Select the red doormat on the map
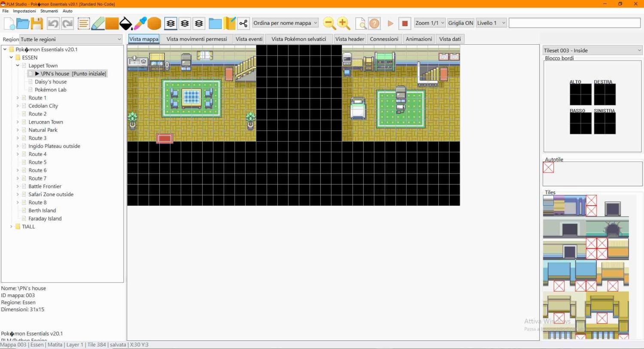 pos(164,138)
